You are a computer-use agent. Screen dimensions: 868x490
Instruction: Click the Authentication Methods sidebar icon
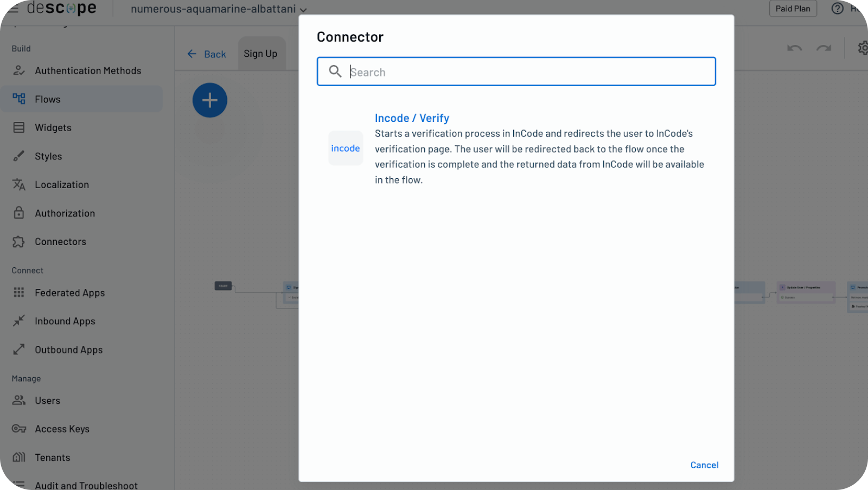[x=19, y=70]
